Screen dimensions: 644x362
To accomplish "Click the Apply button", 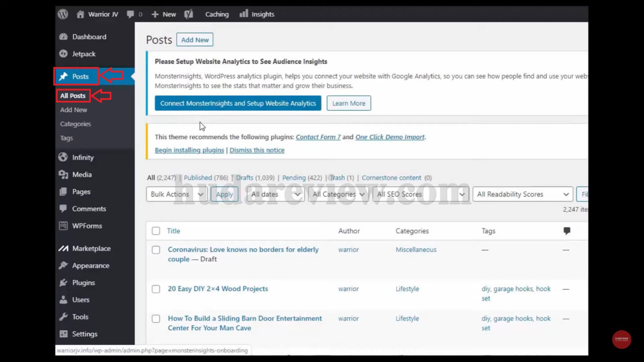I will tap(224, 194).
